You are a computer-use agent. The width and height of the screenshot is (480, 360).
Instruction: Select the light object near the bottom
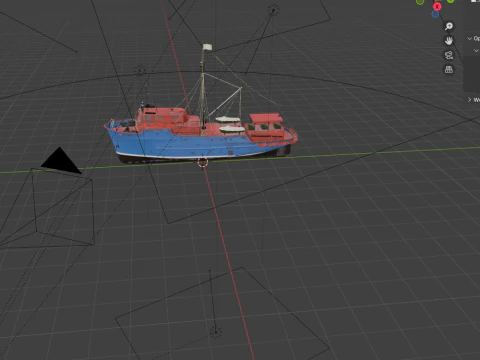pos(216,332)
